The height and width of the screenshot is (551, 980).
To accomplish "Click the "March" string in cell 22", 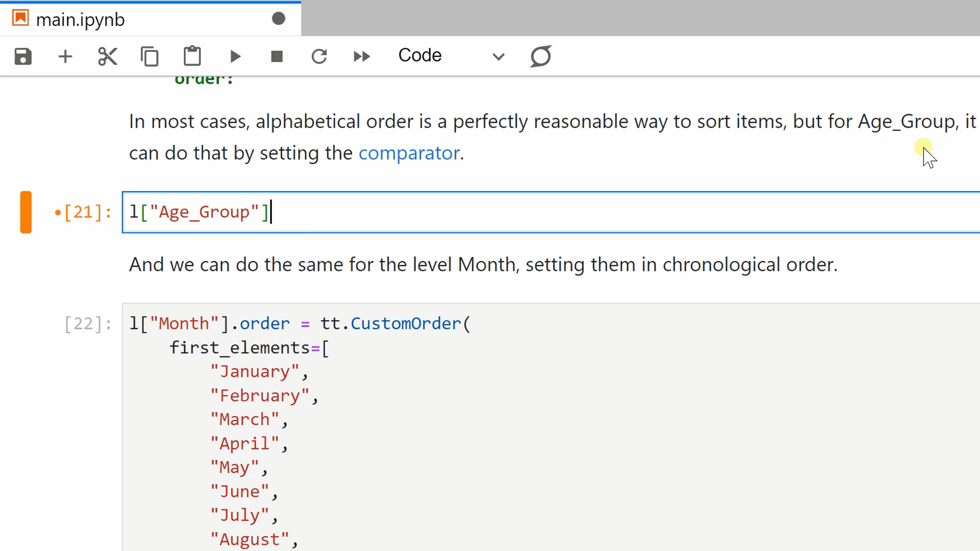I will coord(245,419).
